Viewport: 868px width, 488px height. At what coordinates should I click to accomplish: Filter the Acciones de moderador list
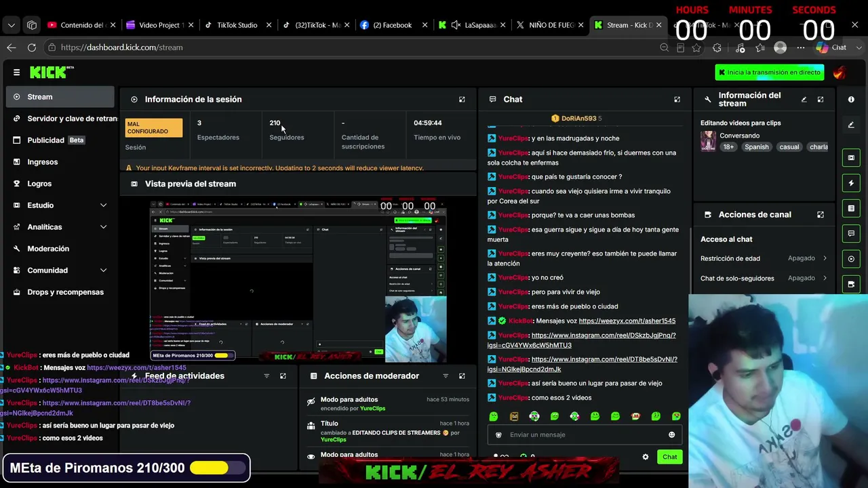[446, 376]
